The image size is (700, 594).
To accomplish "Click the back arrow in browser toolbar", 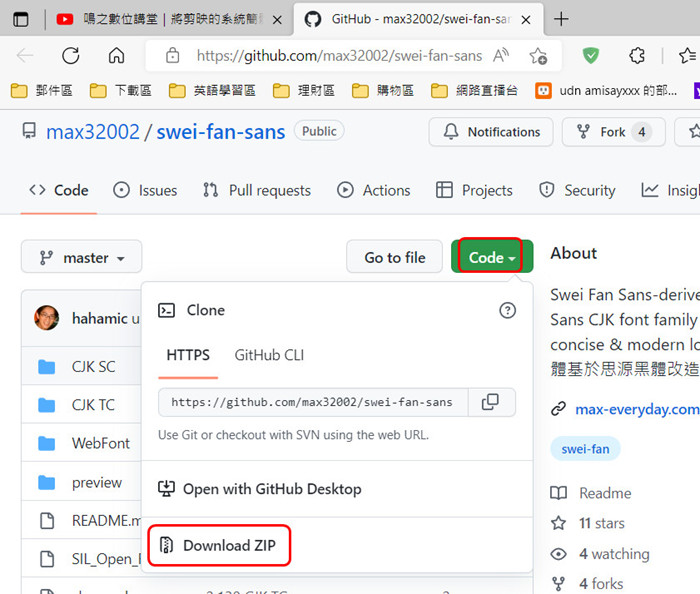I will [25, 55].
